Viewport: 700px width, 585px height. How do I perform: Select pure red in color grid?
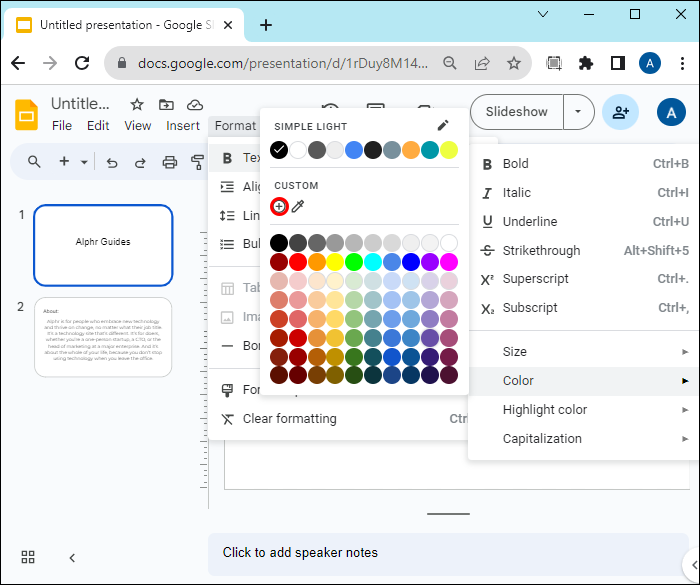point(298,262)
